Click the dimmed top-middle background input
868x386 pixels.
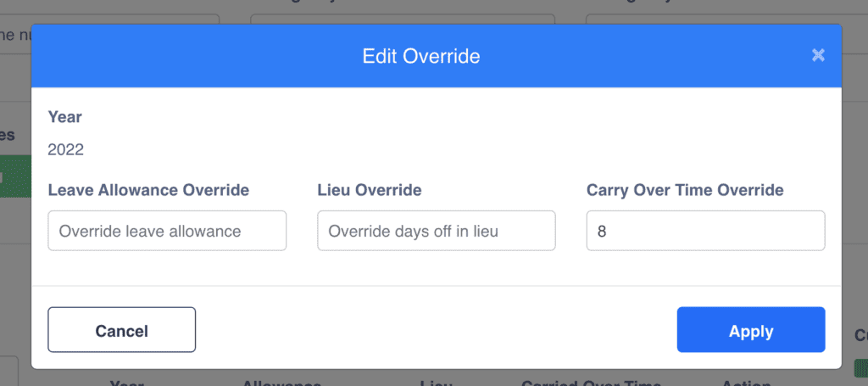[403, 19]
